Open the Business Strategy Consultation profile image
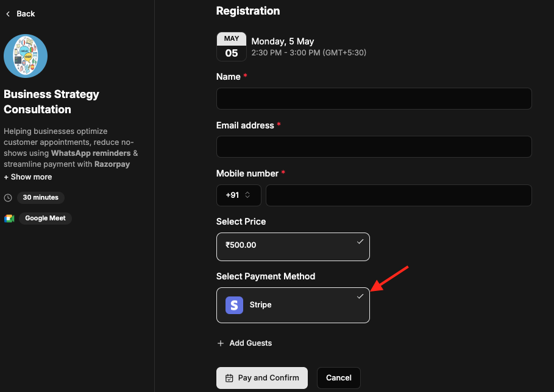Screen dimensions: 554x392 [26, 56]
